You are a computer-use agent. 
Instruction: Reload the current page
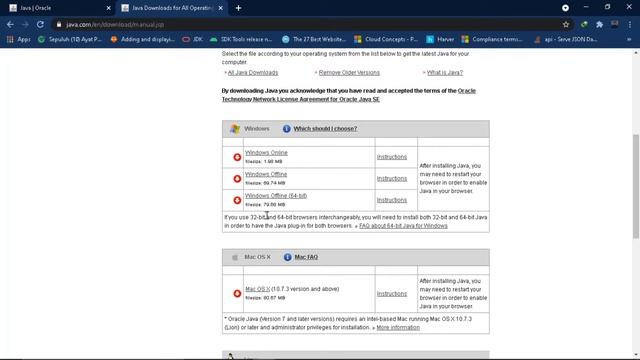click(40, 24)
